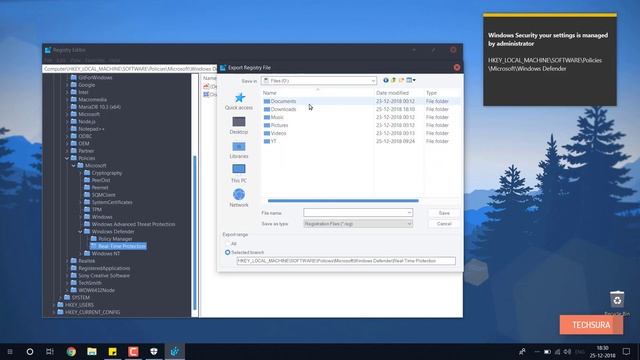Screen dimensions: 640x360
Task: Open Cortana search circle on taskbar
Action: coord(30,351)
